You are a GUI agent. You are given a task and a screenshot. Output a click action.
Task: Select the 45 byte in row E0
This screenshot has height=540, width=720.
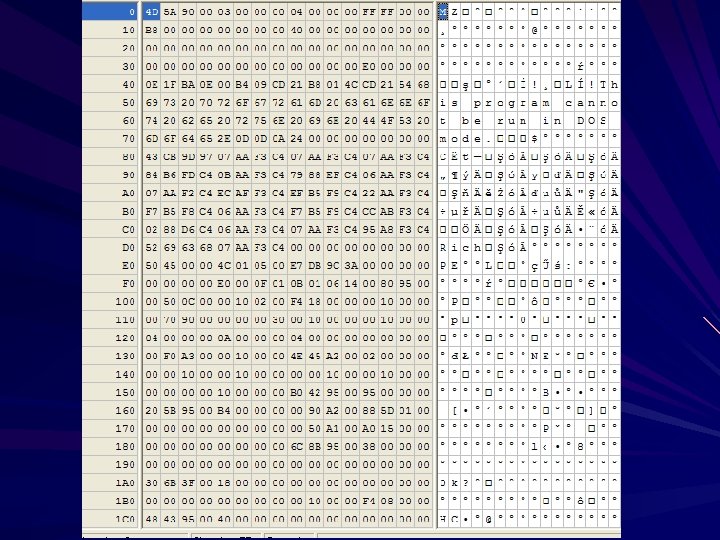pyautogui.click(x=170, y=266)
